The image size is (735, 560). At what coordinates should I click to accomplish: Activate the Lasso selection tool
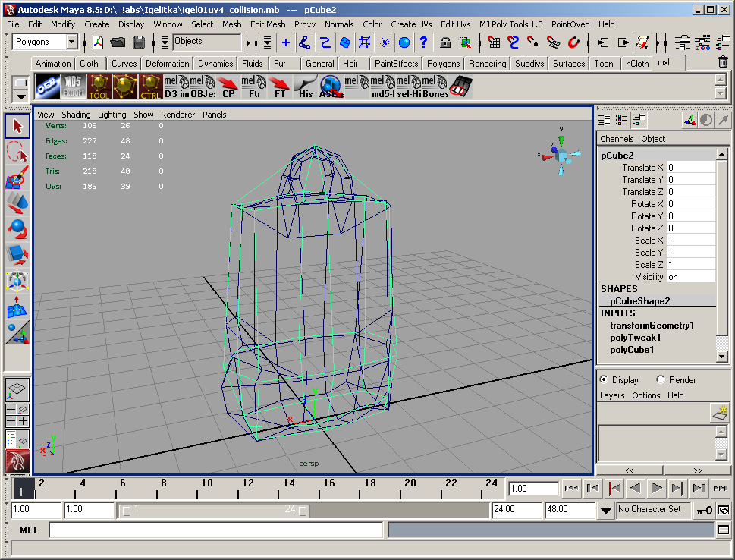coord(17,152)
